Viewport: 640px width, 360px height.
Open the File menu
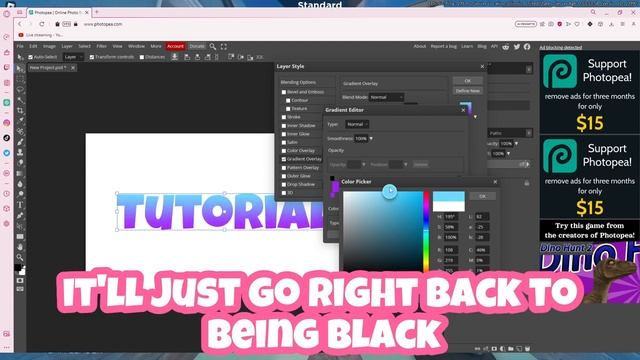tap(20, 47)
